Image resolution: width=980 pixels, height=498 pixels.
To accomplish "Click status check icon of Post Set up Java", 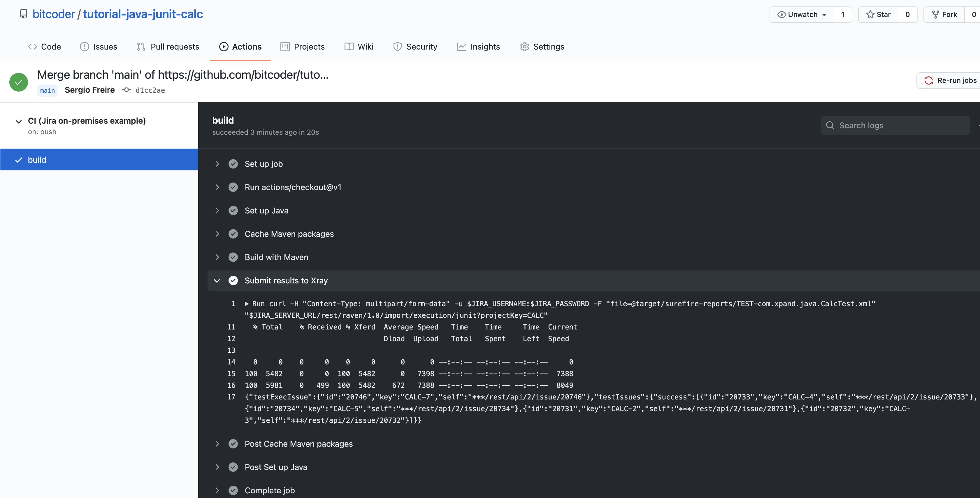I will pos(233,467).
